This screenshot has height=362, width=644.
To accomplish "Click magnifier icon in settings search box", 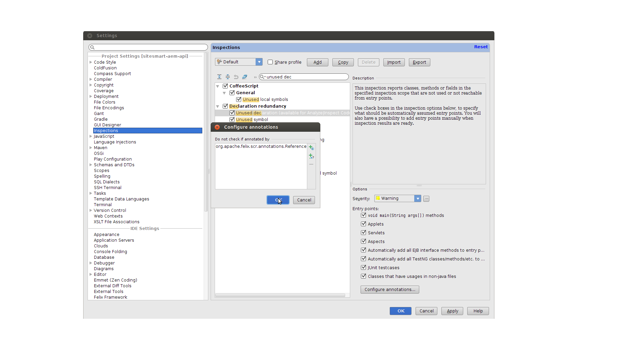I will (x=93, y=47).
